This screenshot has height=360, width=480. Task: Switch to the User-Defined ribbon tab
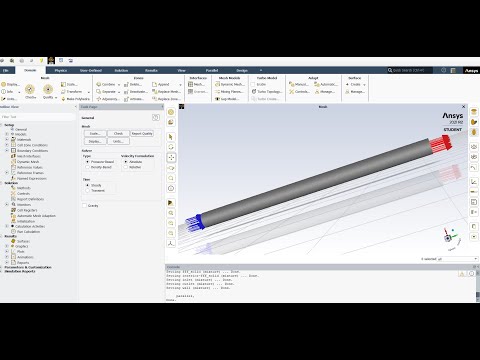[x=91, y=70]
